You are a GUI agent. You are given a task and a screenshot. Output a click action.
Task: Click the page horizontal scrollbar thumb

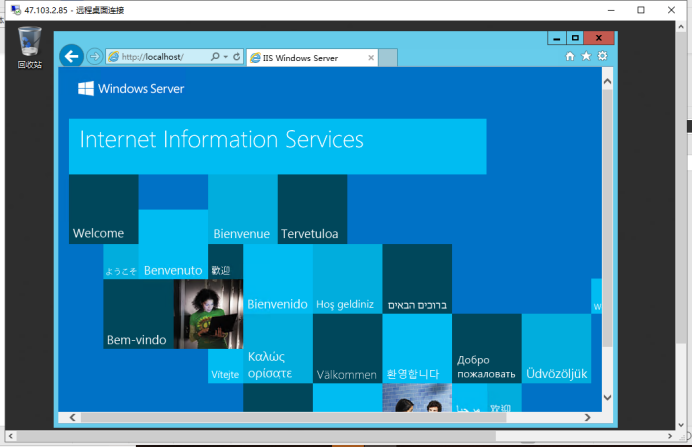[293, 417]
